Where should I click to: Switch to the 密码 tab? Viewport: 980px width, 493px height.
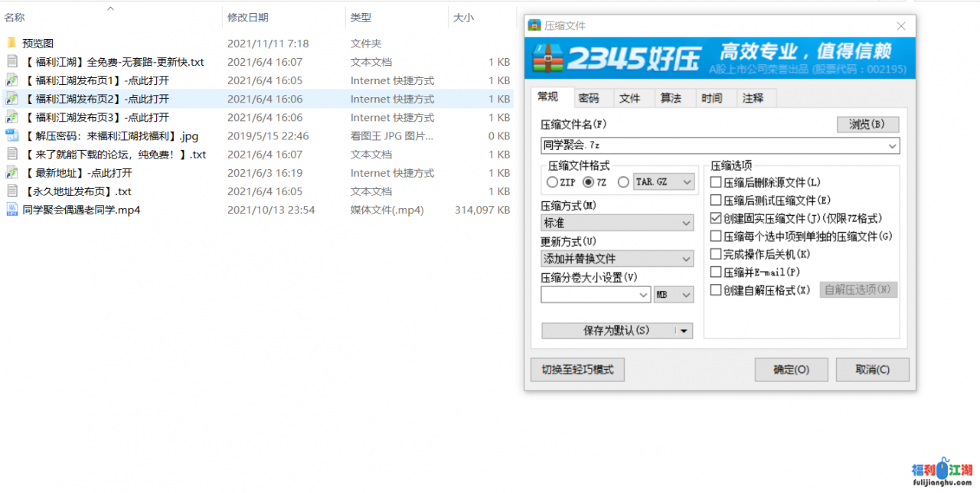pyautogui.click(x=589, y=98)
